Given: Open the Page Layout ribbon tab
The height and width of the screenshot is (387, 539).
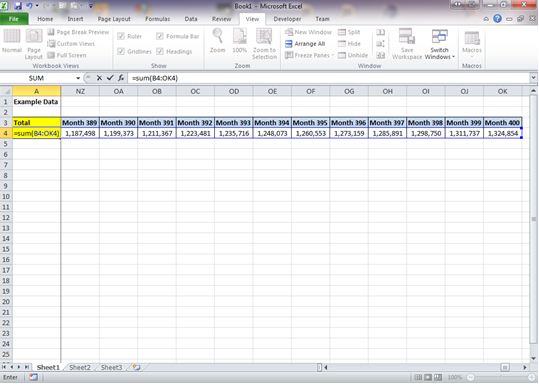Looking at the screenshot, I should [x=114, y=19].
